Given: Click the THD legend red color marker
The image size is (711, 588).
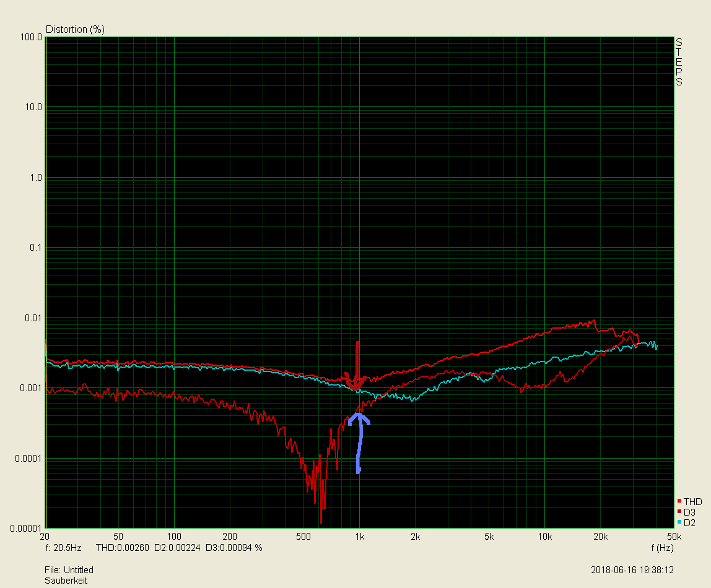Looking at the screenshot, I should coord(679,501).
